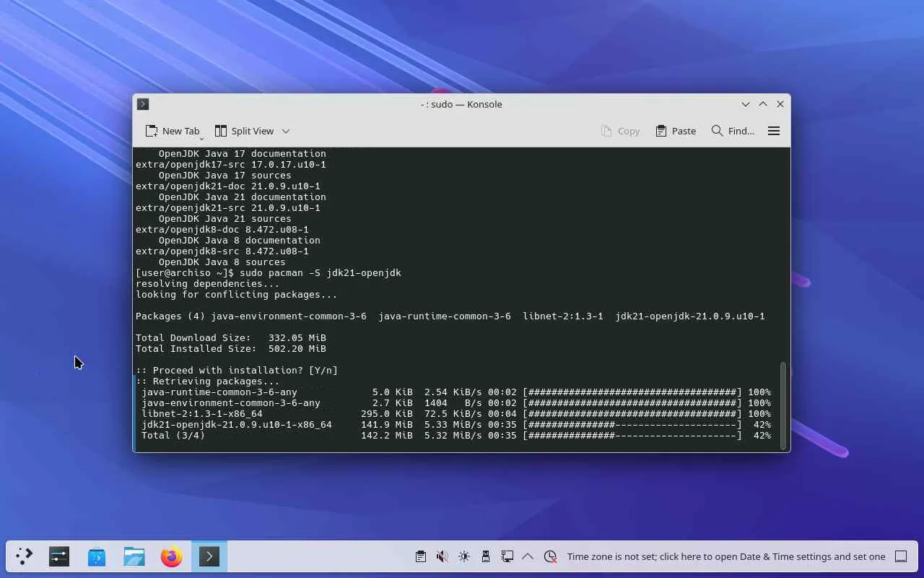The image size is (924, 578).
Task: Click the "jdk21-openjdk-21.0.9.u10-1-x86_64" download row name
Action: (x=237, y=425)
